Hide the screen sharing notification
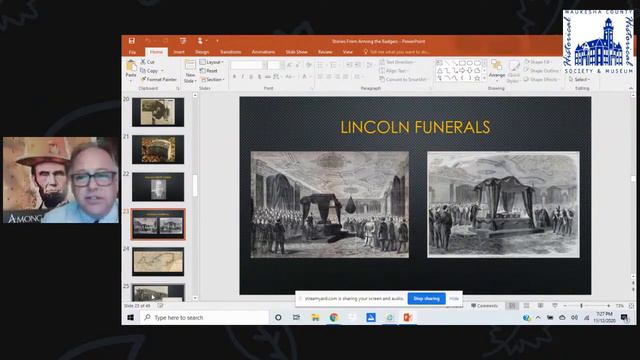640x360 pixels. click(454, 299)
